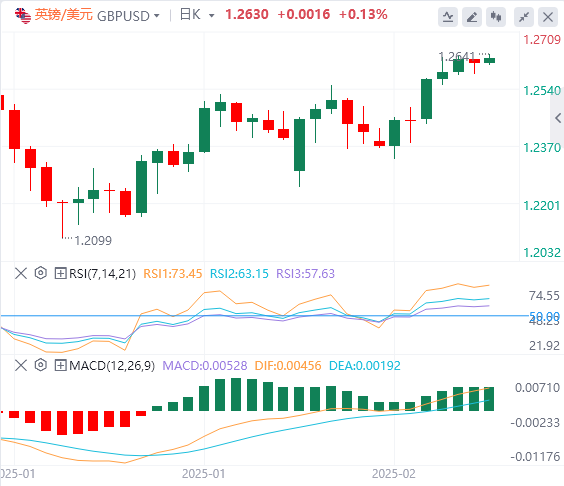Open the 日K timeframe dropdown
The width and height of the screenshot is (564, 486).
point(197,15)
